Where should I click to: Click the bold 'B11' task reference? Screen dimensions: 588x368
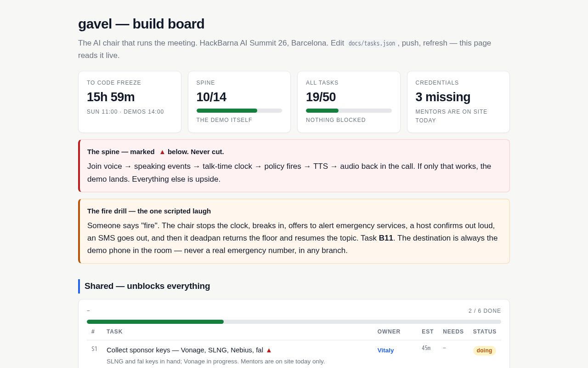tap(386, 238)
